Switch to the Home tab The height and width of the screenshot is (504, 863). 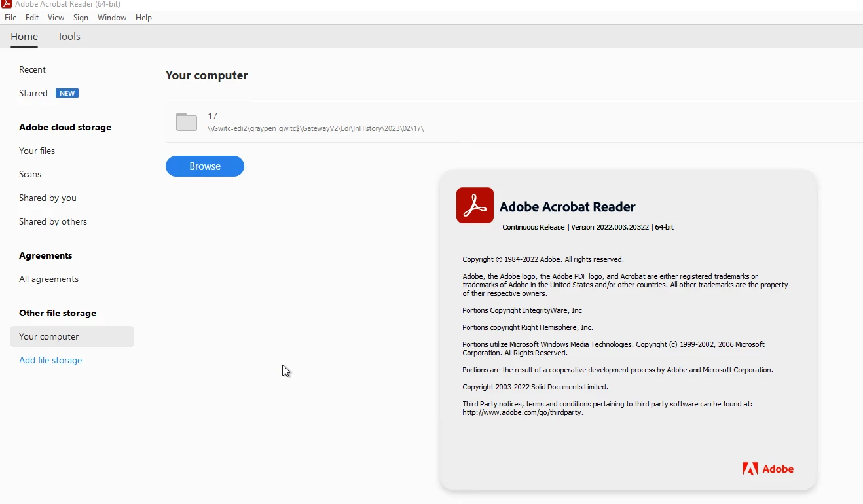click(24, 37)
